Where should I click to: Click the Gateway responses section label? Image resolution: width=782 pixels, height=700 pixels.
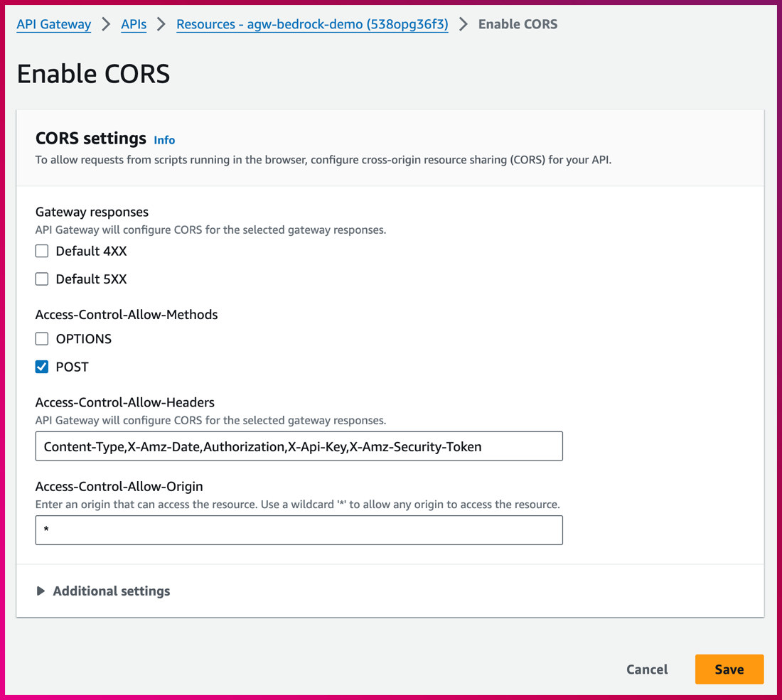[x=92, y=212]
